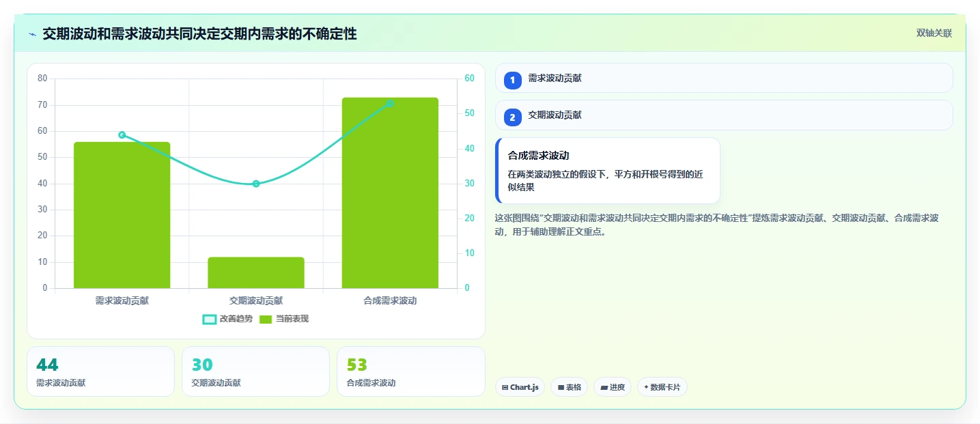
Task: Select the 合成需求波动 description card
Action: pos(608,171)
